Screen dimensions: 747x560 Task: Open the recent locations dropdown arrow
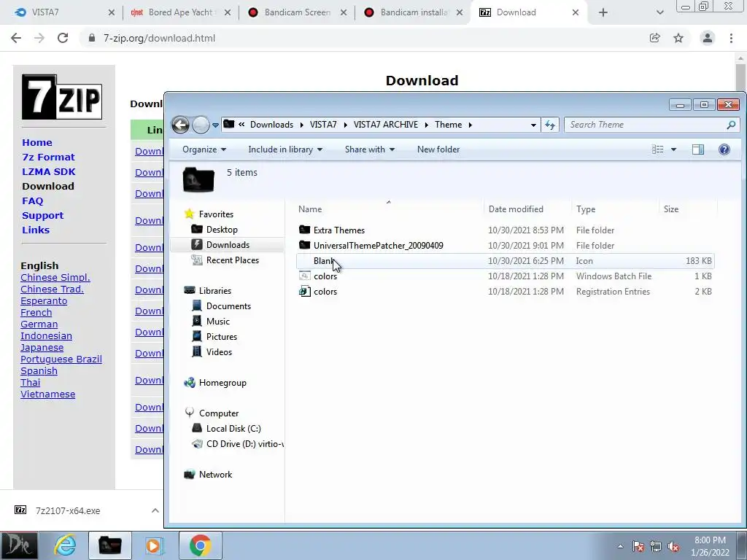215,125
